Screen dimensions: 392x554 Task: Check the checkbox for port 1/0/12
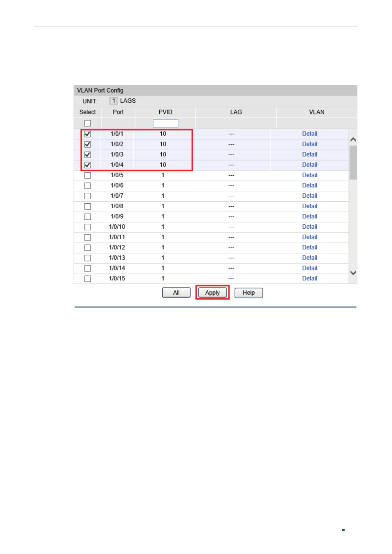pos(88,248)
